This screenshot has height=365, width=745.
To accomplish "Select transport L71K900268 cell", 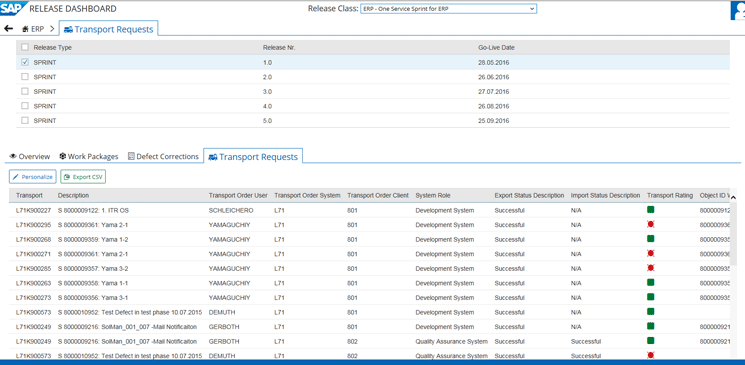I will click(x=33, y=240).
